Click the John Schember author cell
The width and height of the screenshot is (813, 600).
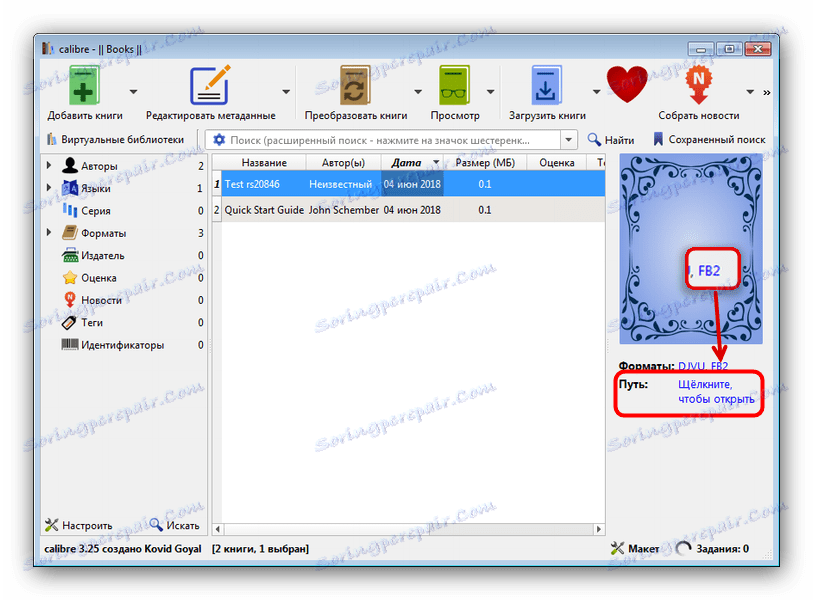pyautogui.click(x=344, y=210)
